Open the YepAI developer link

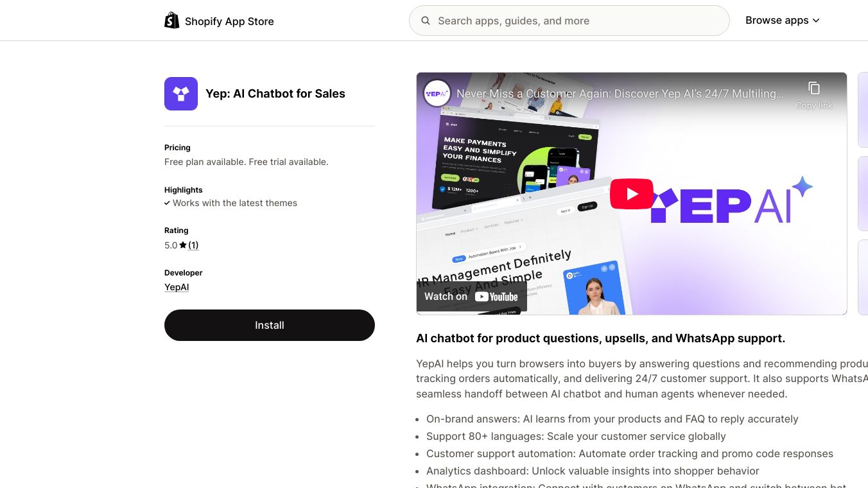(177, 287)
